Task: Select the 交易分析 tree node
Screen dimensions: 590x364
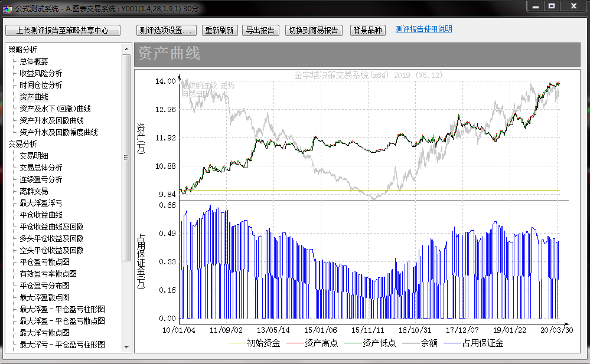Action: [x=22, y=144]
